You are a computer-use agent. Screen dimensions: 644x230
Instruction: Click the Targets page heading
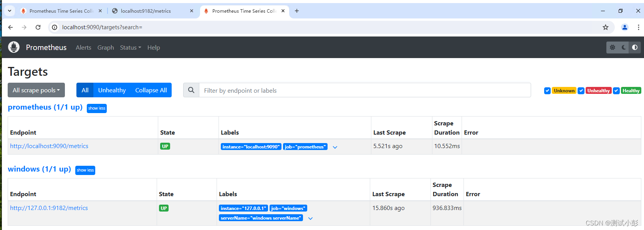(28, 72)
